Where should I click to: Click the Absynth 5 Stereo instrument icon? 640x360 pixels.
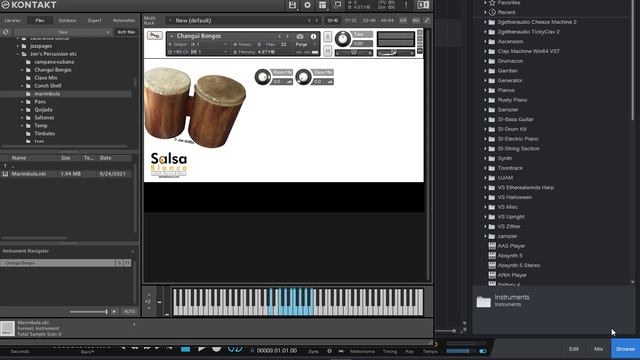pyautogui.click(x=492, y=265)
